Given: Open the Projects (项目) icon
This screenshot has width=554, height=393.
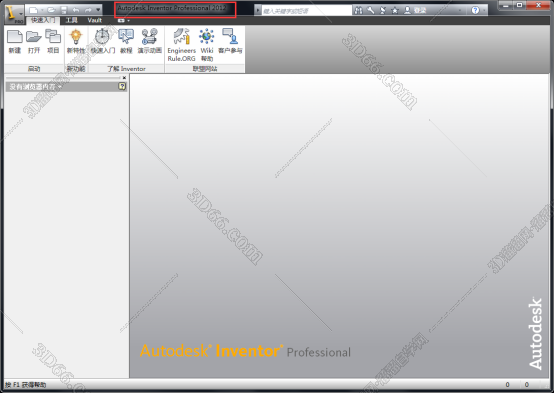Looking at the screenshot, I should (53, 41).
